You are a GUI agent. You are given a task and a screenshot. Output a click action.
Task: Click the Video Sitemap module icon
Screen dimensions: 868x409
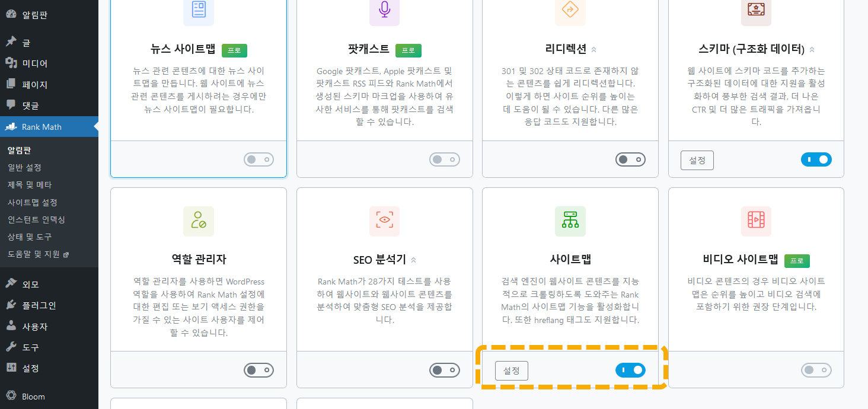pos(756,222)
